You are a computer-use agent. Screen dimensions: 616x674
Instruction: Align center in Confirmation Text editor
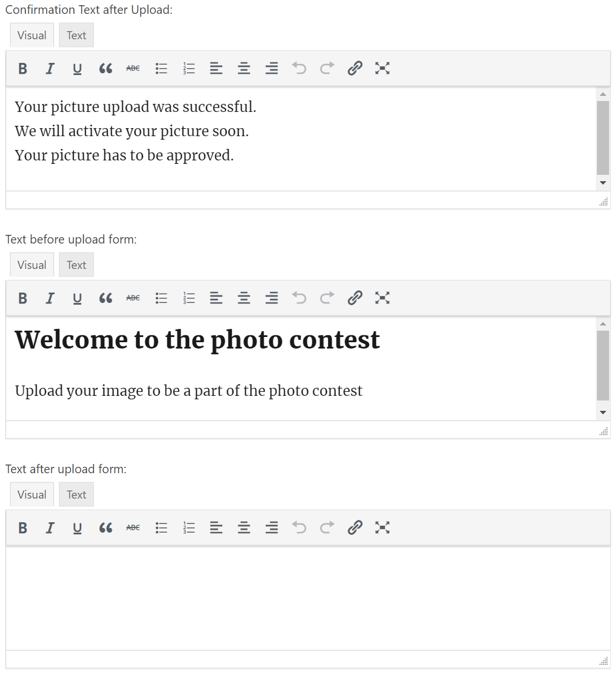[244, 68]
